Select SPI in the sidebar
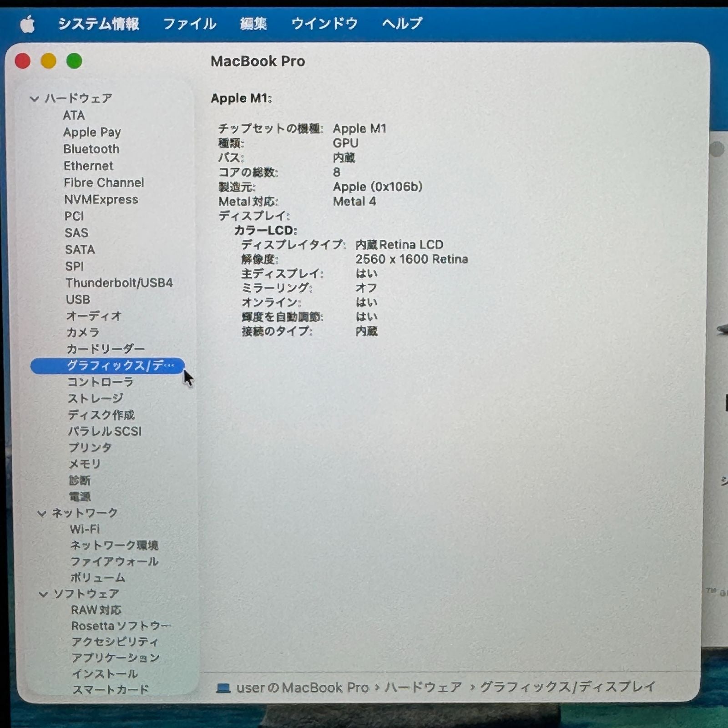The image size is (728, 728). pyautogui.click(x=74, y=266)
